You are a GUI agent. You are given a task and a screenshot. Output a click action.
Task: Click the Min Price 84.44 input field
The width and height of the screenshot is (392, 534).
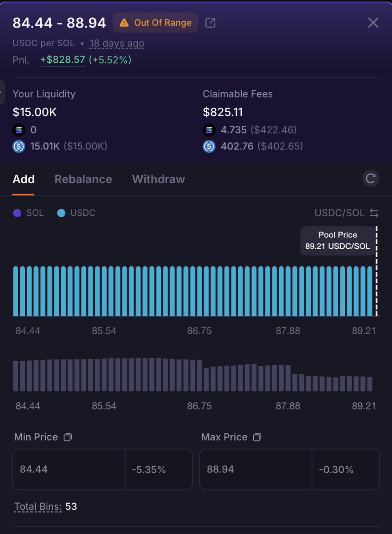(69, 469)
